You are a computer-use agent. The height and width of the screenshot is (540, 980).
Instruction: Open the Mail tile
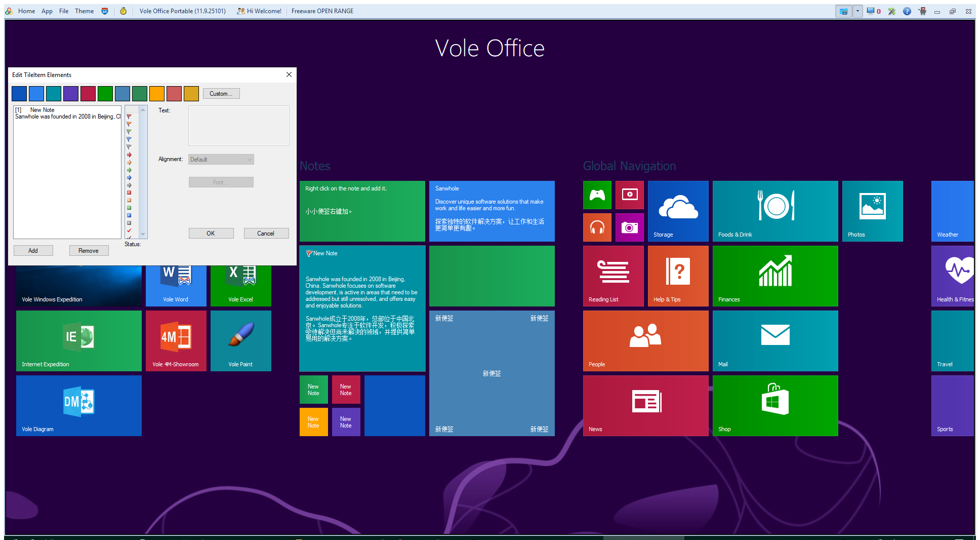pyautogui.click(x=775, y=340)
